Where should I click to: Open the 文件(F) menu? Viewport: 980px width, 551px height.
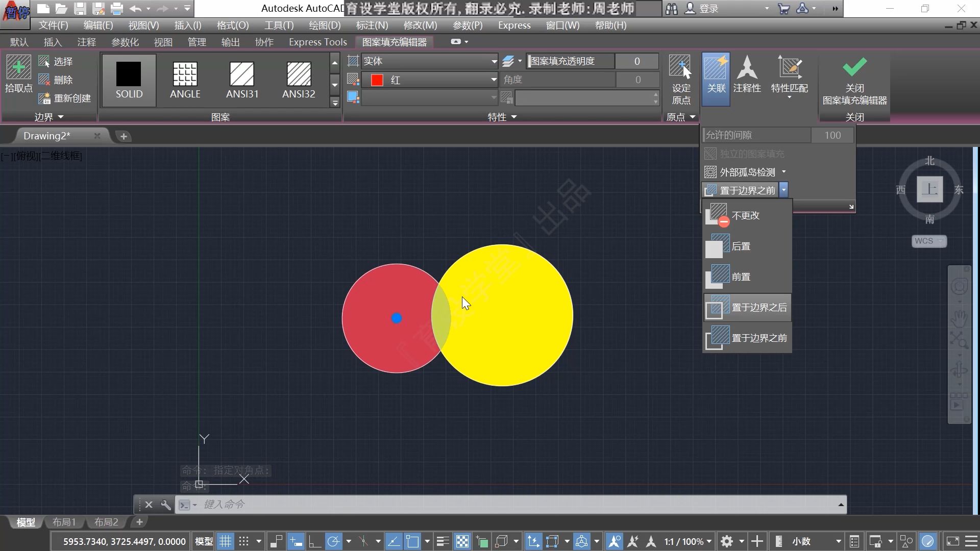pyautogui.click(x=53, y=25)
